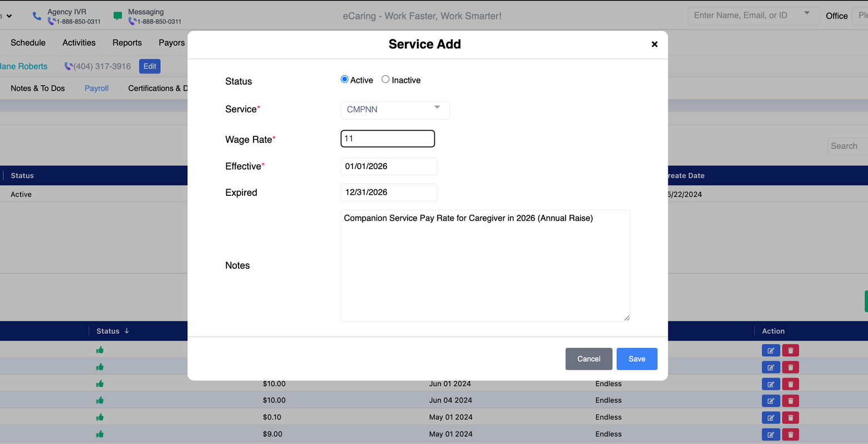This screenshot has height=444, width=868.
Task: Click red delete icon in the $9.00 row
Action: pos(790,435)
